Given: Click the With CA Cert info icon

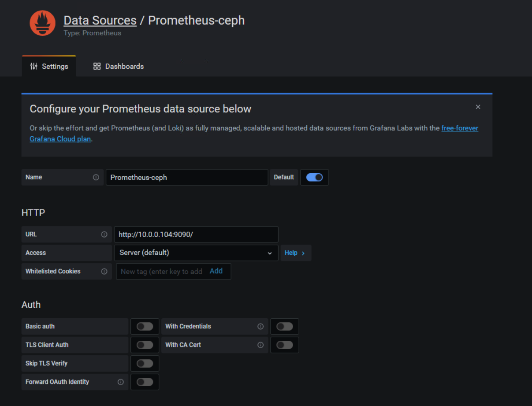Looking at the screenshot, I should [x=260, y=345].
